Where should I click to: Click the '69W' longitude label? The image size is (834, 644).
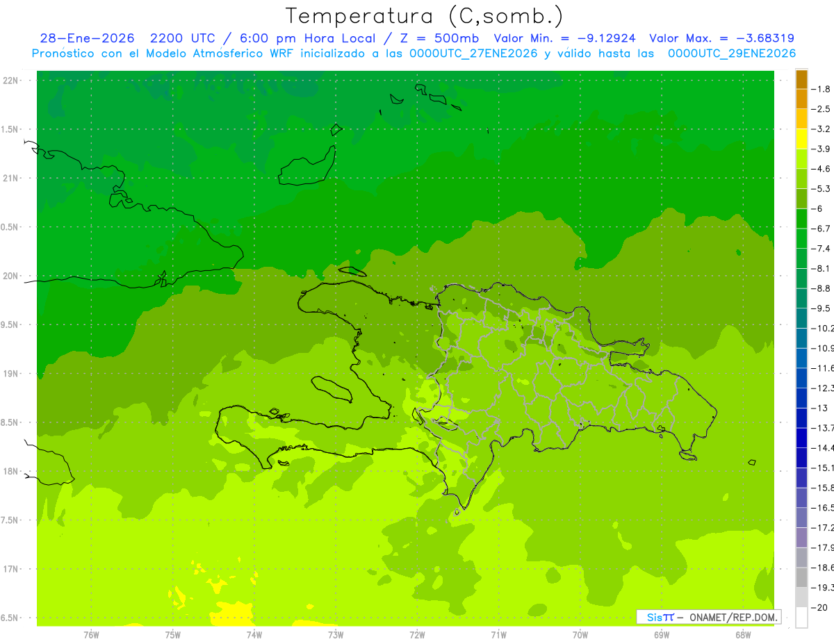tap(662, 634)
